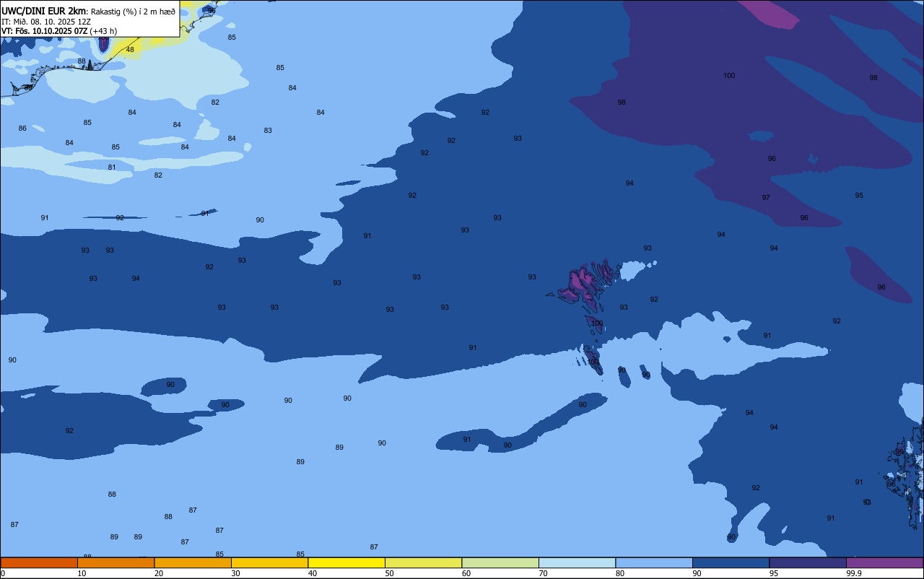This screenshot has height=579, width=924.
Task: Click the '(+43 h)' forecast offset text
Action: [103, 31]
